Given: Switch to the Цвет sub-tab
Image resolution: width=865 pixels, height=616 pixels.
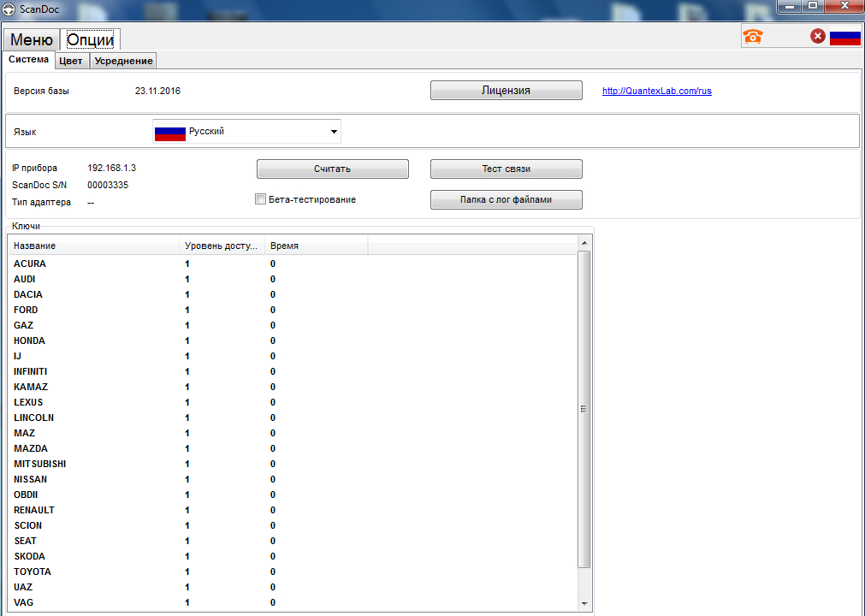Looking at the screenshot, I should [x=71, y=61].
